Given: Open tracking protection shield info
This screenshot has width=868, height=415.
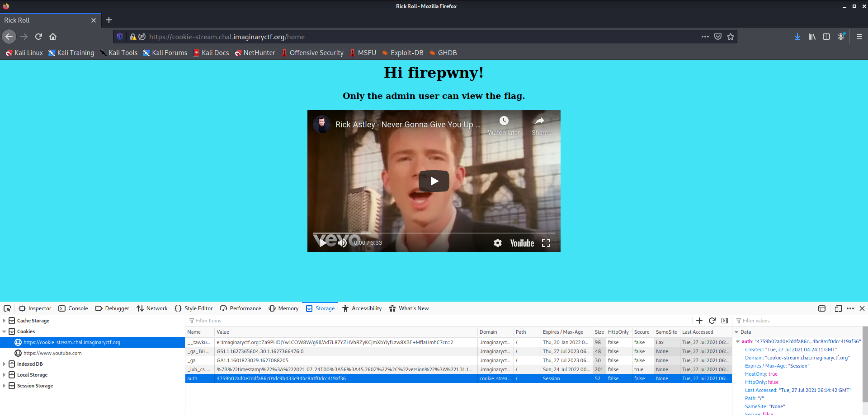Looking at the screenshot, I should click(x=120, y=37).
